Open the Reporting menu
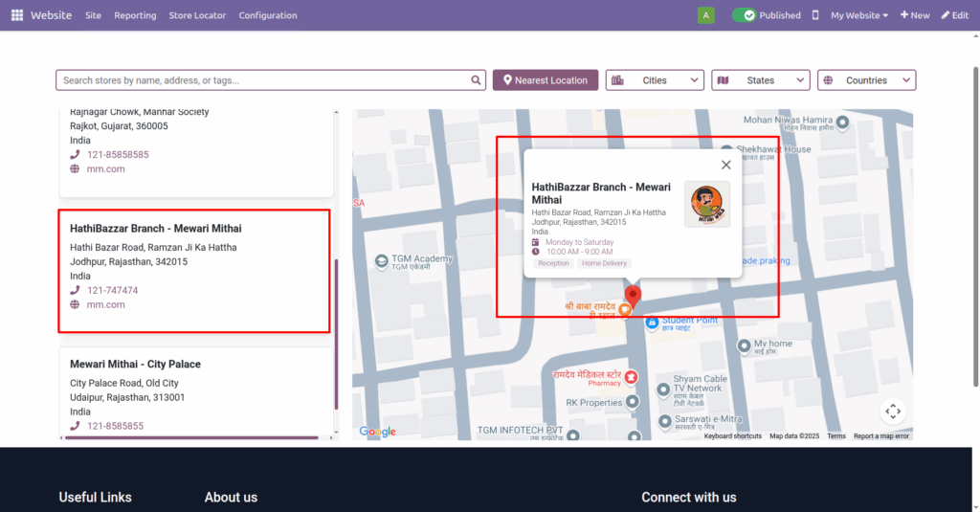This screenshot has width=980, height=512. pos(135,15)
